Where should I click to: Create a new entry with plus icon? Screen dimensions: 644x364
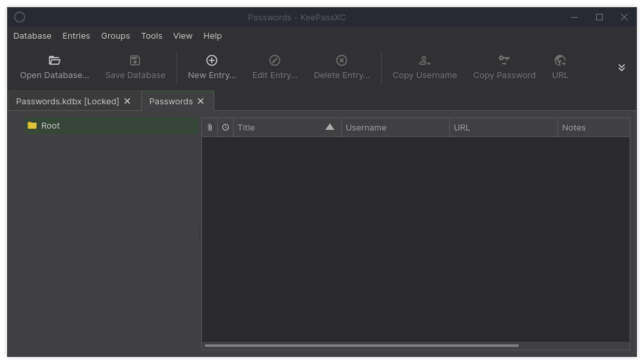[212, 60]
